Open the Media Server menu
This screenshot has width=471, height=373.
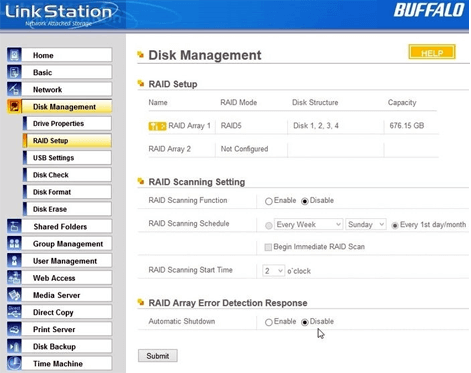coord(67,295)
